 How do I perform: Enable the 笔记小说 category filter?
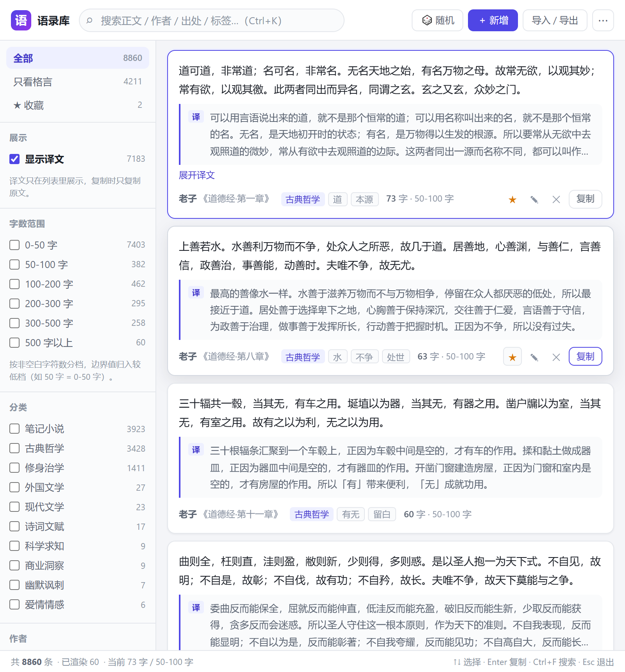pos(14,429)
